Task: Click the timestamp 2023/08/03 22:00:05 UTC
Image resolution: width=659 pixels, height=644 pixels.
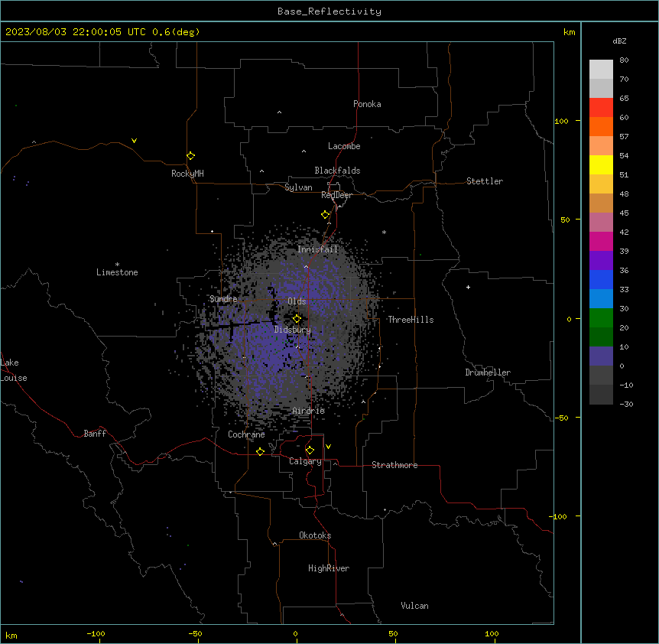Action: point(76,32)
